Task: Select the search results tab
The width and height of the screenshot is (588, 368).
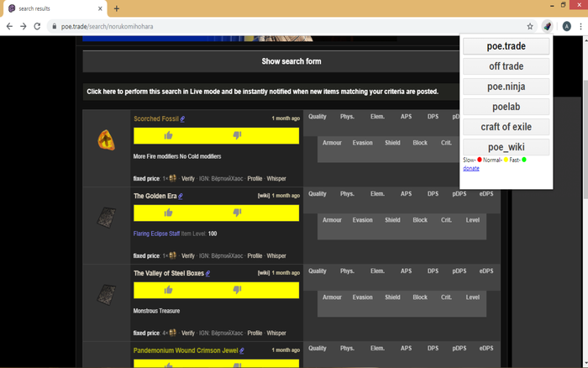Action: coord(55,8)
